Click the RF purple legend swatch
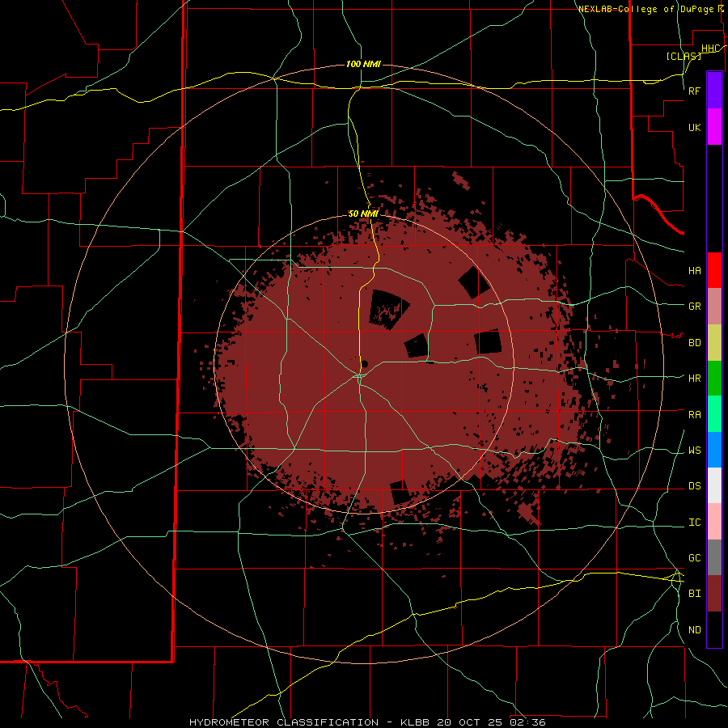Image resolution: width=728 pixels, height=728 pixels. coord(714,91)
